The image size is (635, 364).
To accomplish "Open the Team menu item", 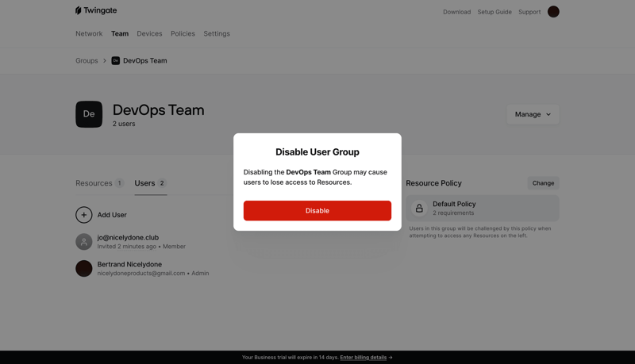I will 120,33.
